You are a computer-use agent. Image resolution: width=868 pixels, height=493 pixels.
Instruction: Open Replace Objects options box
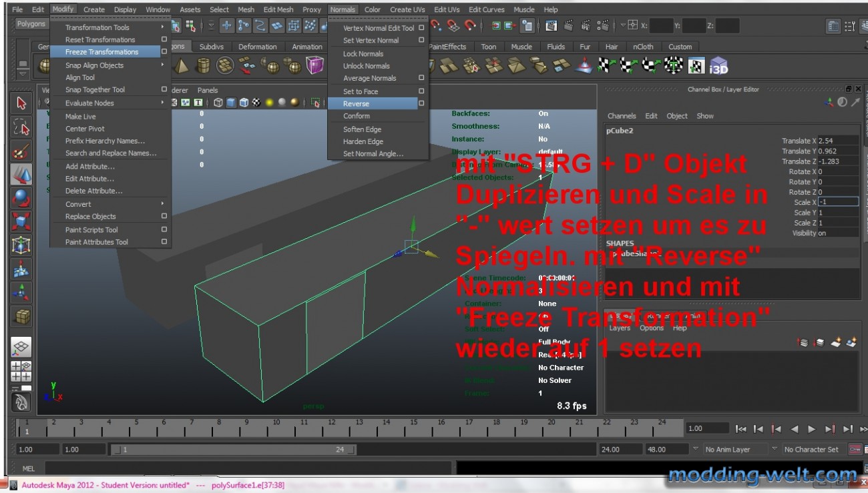(164, 216)
